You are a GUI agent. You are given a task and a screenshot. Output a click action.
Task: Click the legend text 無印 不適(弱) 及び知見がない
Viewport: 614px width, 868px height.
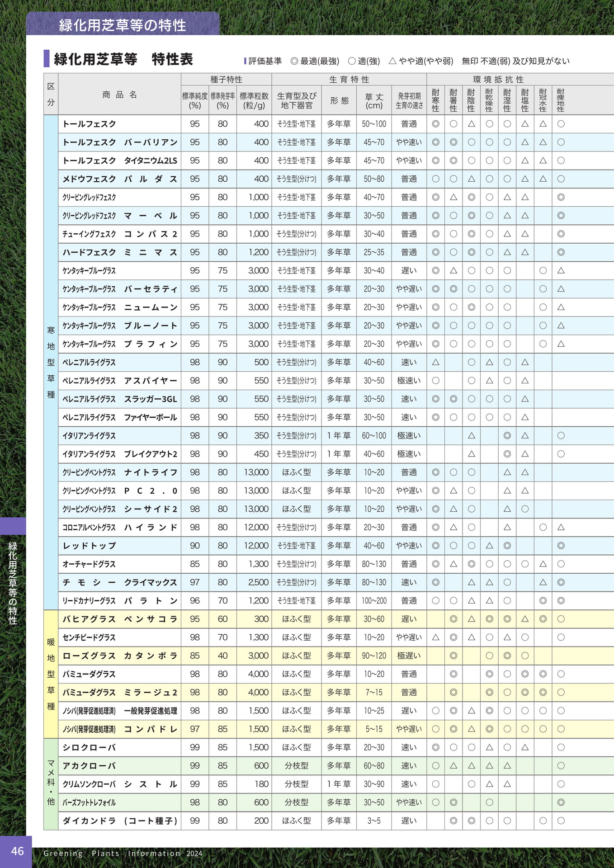click(x=515, y=61)
